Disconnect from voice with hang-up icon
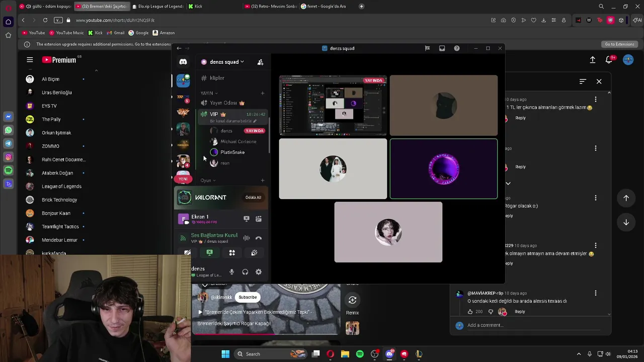Image resolution: width=644 pixels, height=362 pixels. pos(259,238)
